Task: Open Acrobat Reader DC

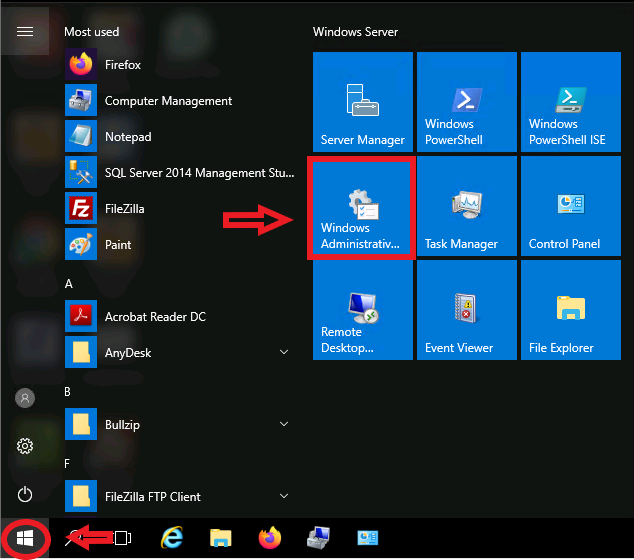Action: [180, 316]
